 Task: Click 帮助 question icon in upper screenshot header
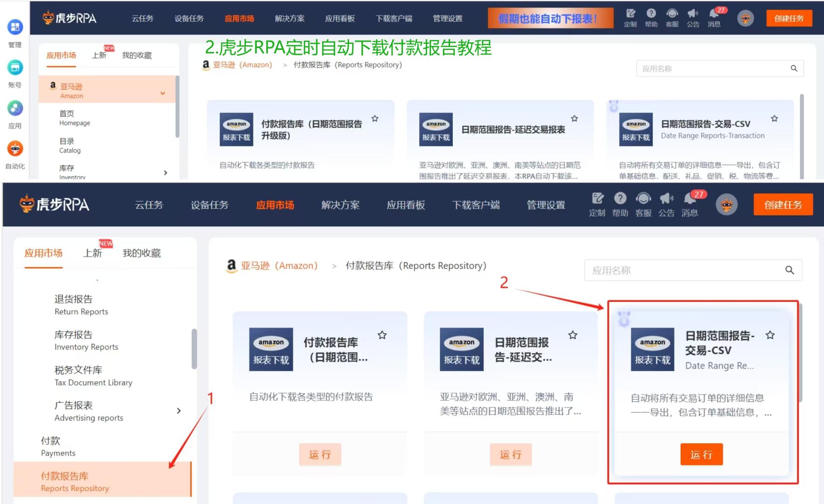[651, 14]
